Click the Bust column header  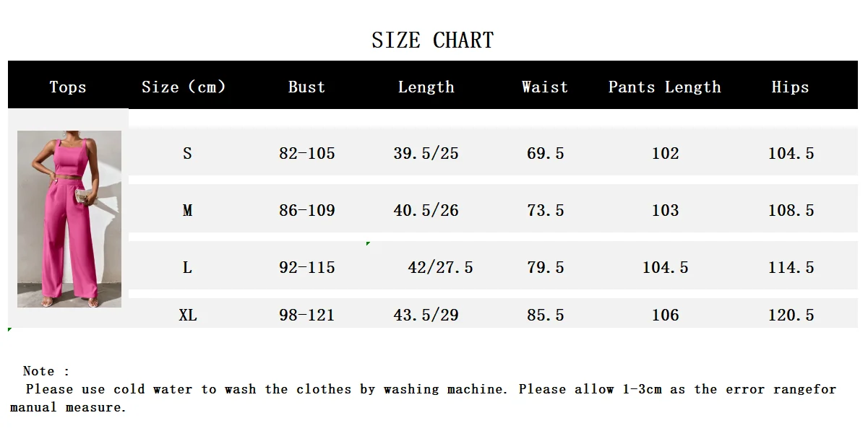(x=306, y=87)
